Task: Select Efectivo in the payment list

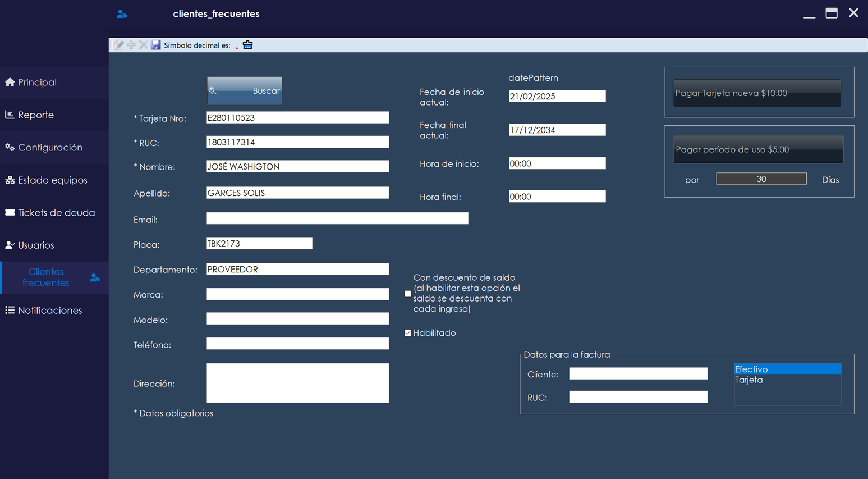Action: coord(751,369)
